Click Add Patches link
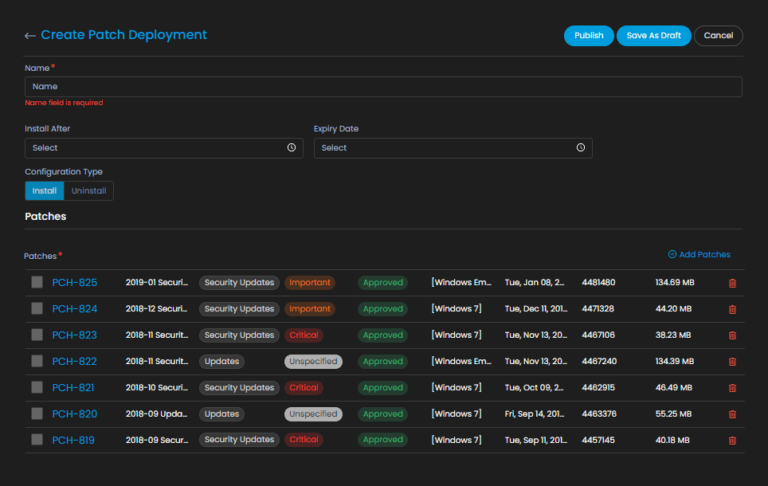768x486 pixels. tap(699, 255)
